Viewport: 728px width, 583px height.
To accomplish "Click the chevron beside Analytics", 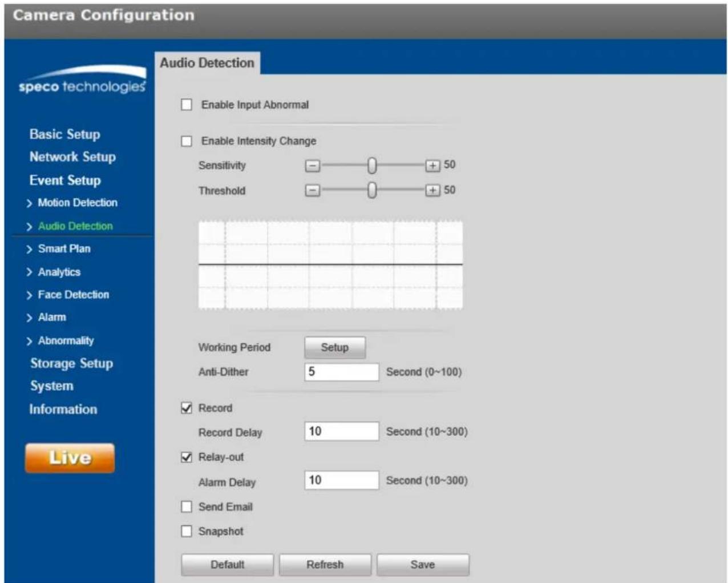I will [x=29, y=272].
